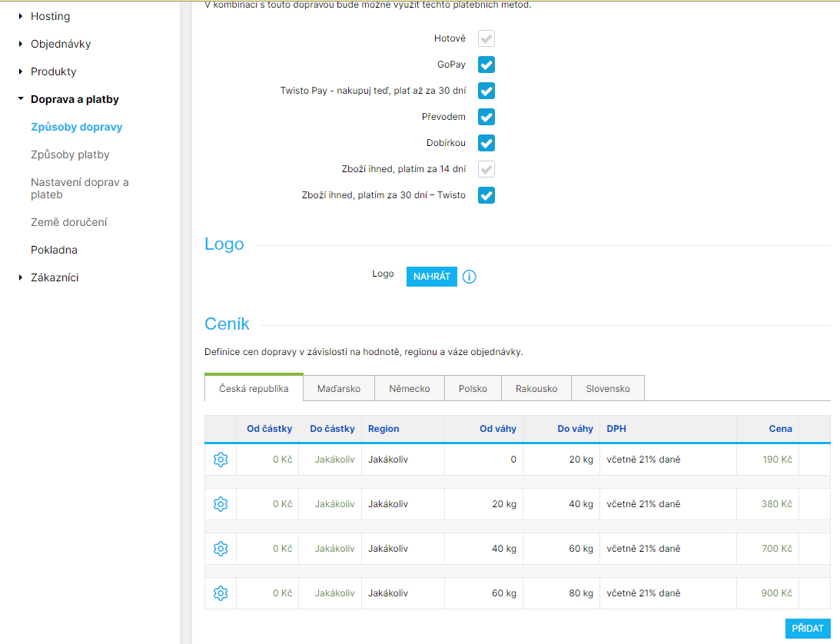Click the 900 Kč price cell
This screenshot has height=644, width=840.
pyautogui.click(x=768, y=593)
